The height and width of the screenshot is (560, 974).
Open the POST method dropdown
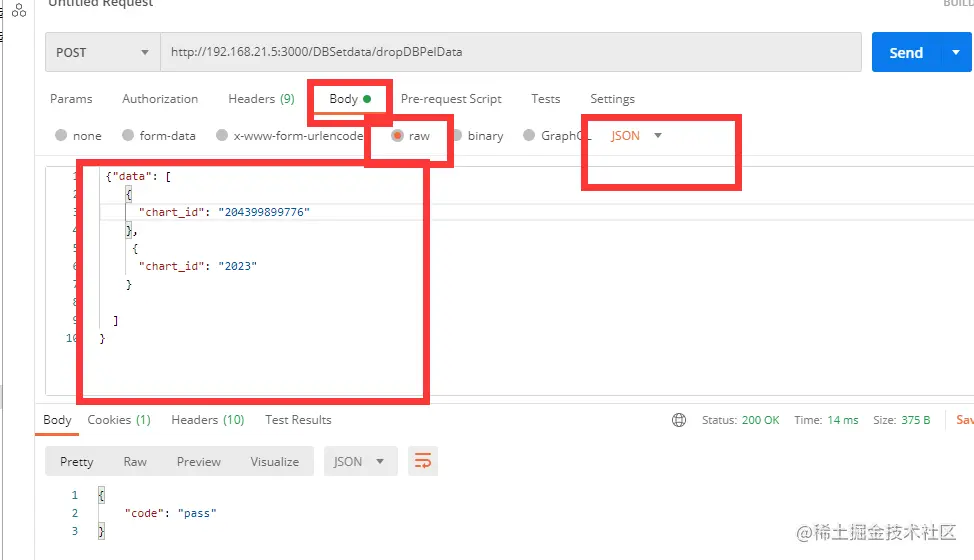(102, 52)
